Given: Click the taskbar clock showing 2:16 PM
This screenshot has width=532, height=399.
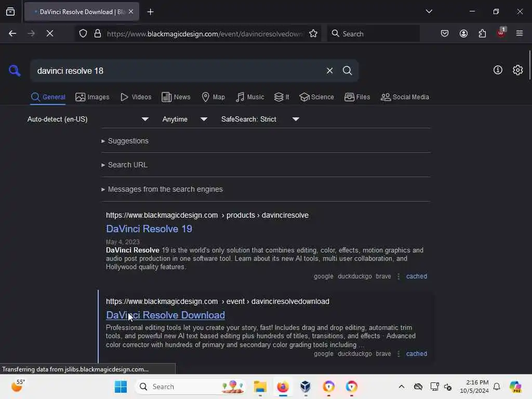Looking at the screenshot, I should point(474,387).
